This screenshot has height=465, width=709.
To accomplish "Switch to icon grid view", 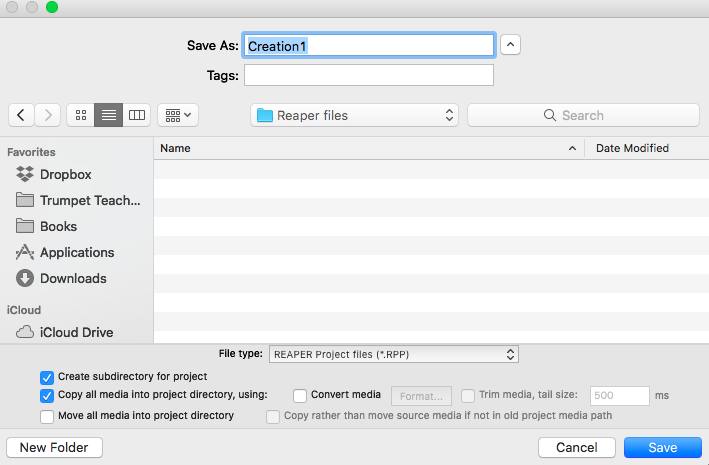I will pos(81,115).
